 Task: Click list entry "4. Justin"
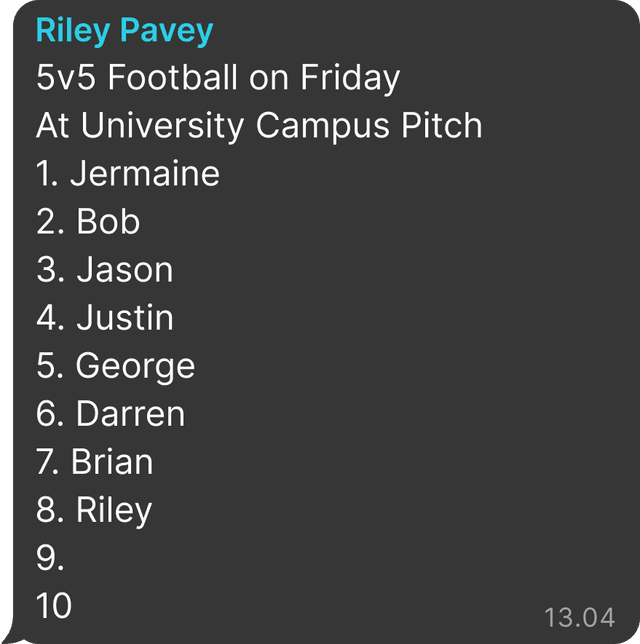tap(104, 318)
